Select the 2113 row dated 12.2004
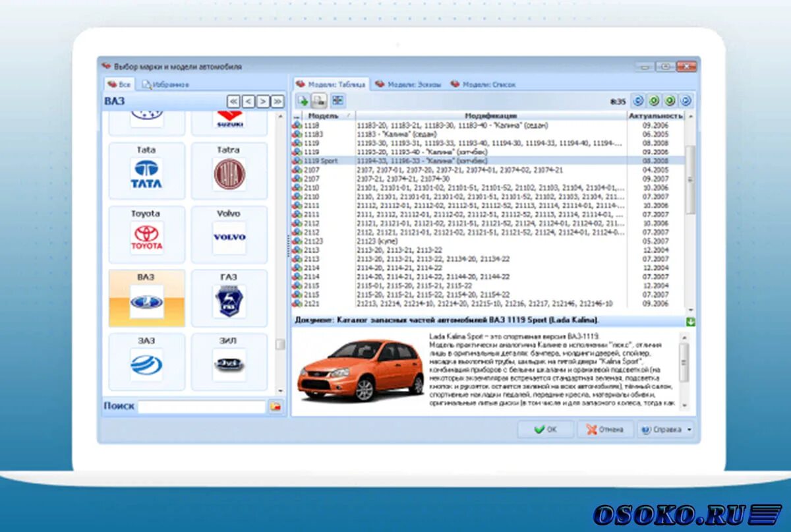This screenshot has width=791, height=532. coord(488,250)
